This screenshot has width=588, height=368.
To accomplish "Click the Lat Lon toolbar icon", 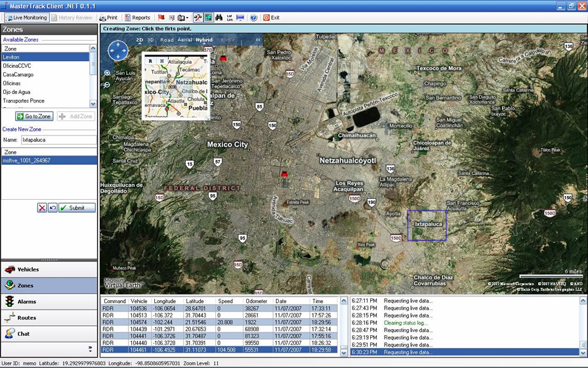I will pos(230,18).
